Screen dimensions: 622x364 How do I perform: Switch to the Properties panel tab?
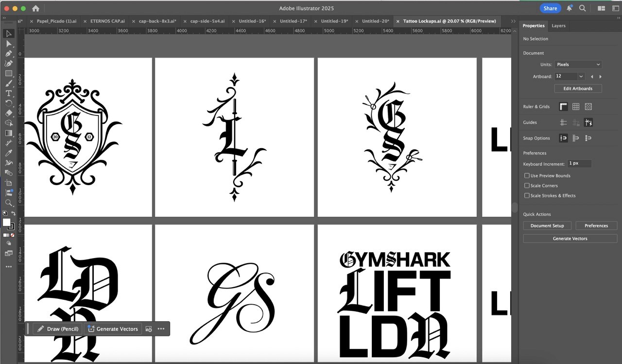click(x=534, y=26)
